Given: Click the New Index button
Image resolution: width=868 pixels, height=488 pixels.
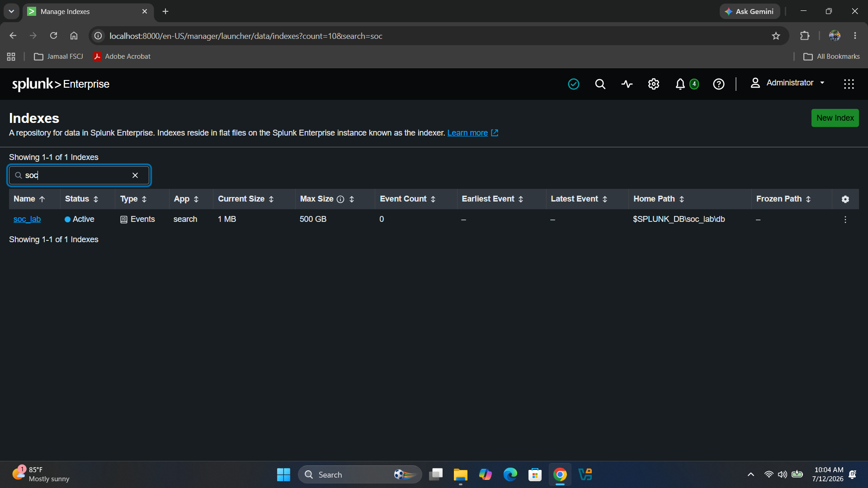Looking at the screenshot, I should (835, 118).
